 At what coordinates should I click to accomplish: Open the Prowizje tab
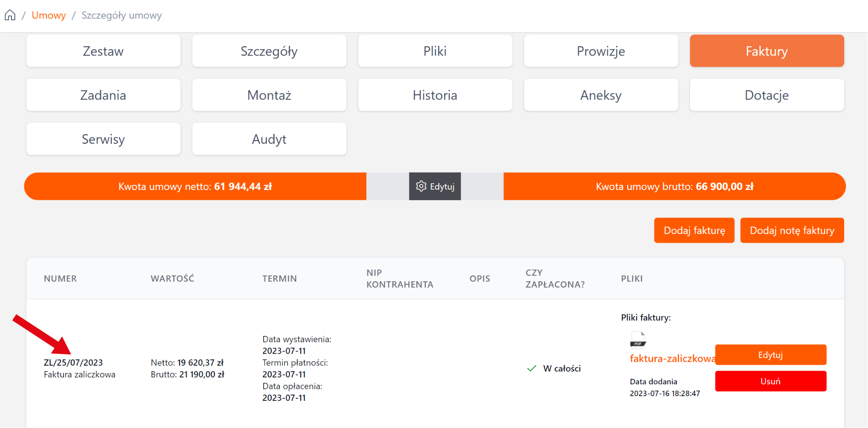[x=601, y=51]
